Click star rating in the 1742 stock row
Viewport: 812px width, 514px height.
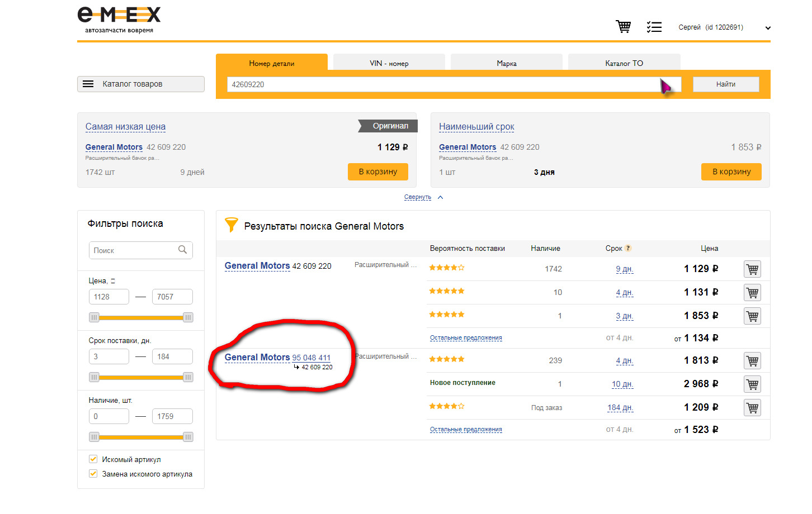pyautogui.click(x=447, y=268)
